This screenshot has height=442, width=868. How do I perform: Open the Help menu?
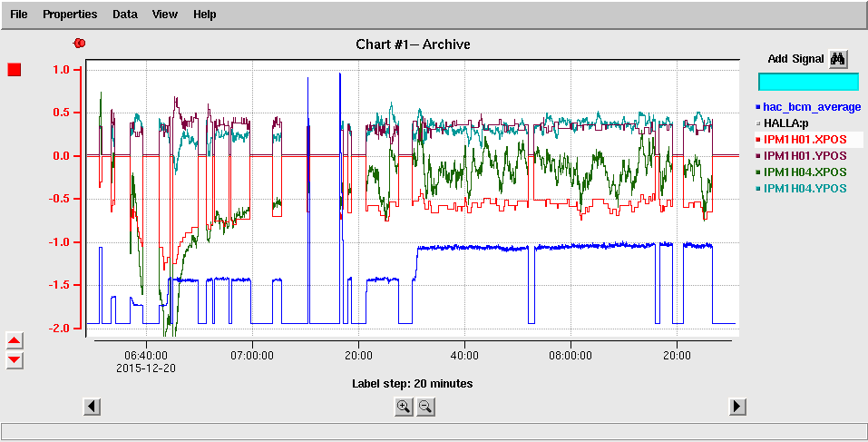tap(204, 15)
